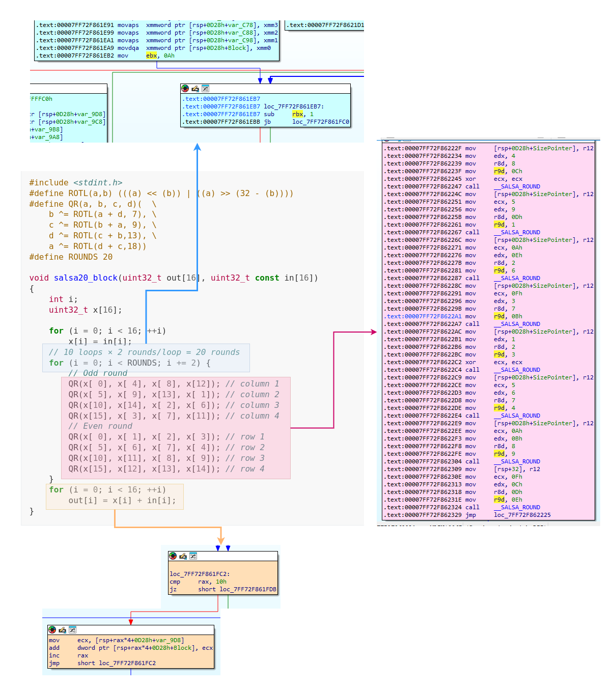Click the pencil edit icon on the sub rbx node
The image size is (616, 688).
[x=195, y=89]
